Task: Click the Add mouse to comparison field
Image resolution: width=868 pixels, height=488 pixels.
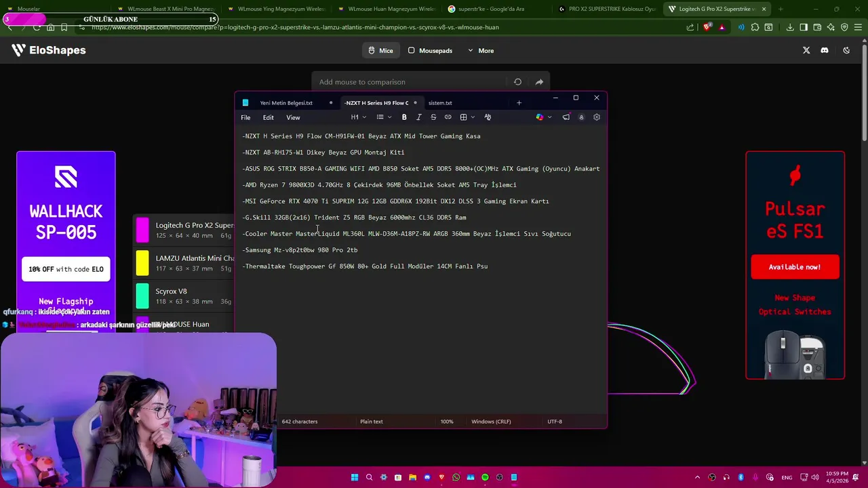Action: [x=410, y=82]
